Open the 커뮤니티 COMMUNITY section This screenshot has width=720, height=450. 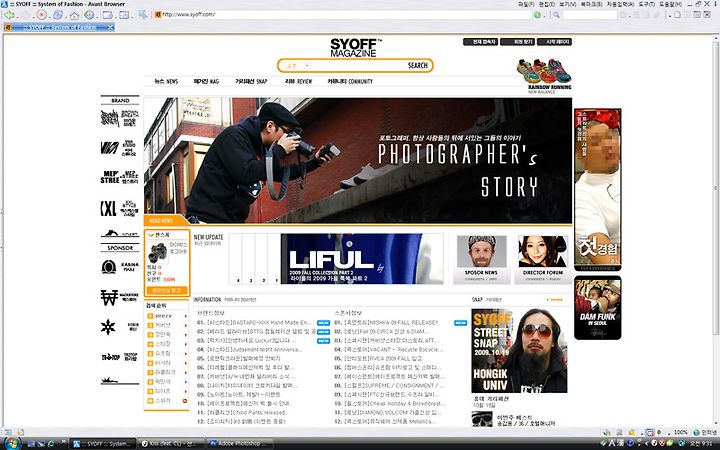tap(350, 81)
